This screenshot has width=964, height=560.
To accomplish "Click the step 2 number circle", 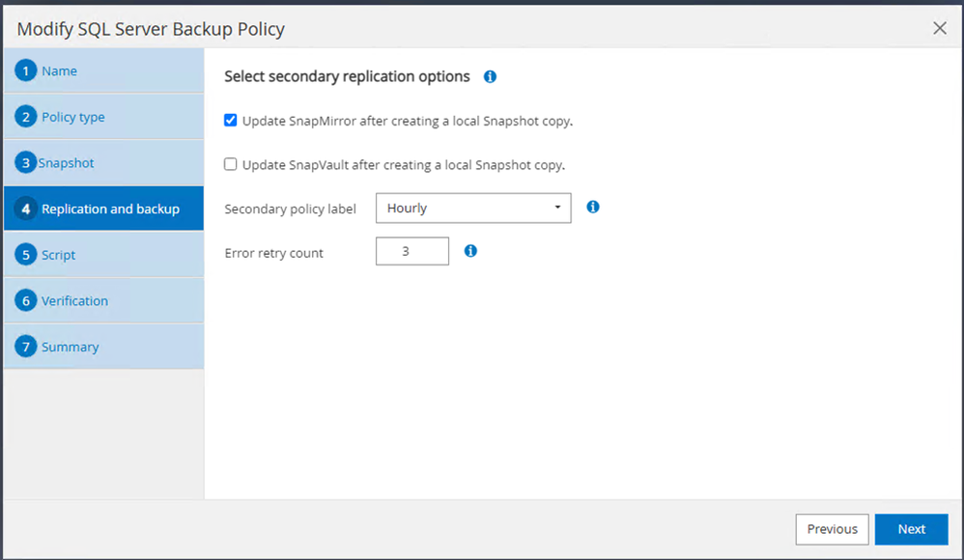I will [26, 117].
